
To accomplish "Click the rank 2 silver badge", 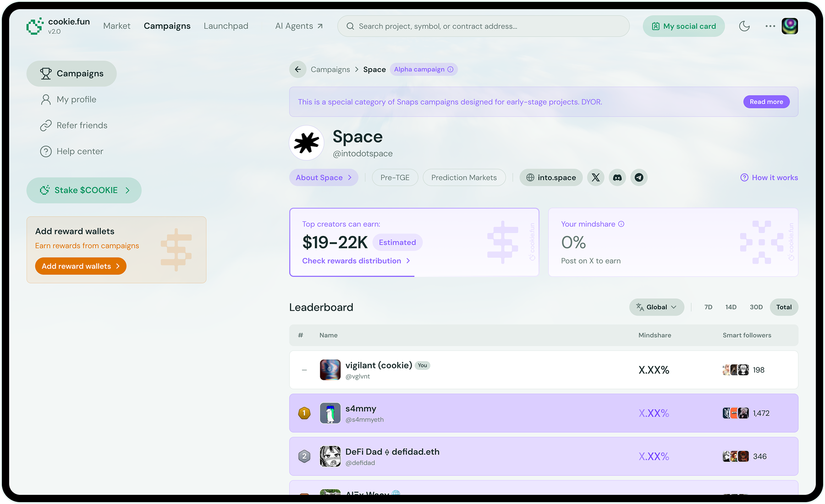I will click(304, 456).
